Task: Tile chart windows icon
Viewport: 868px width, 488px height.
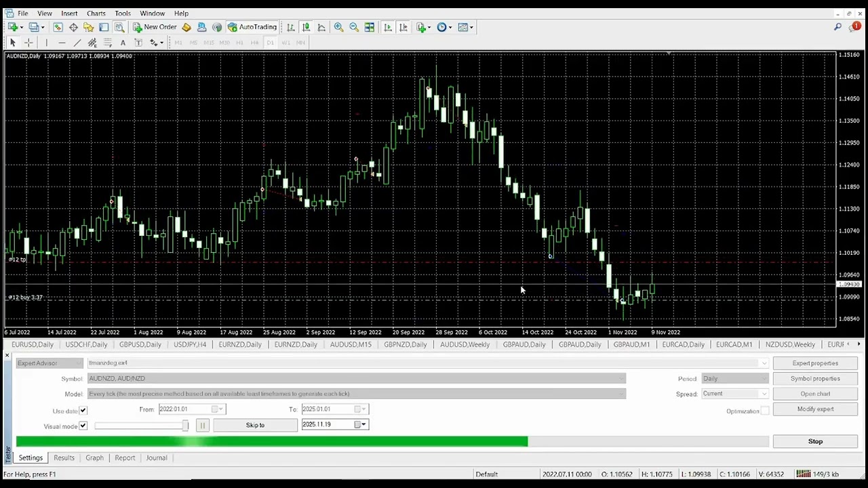Action: 370,27
